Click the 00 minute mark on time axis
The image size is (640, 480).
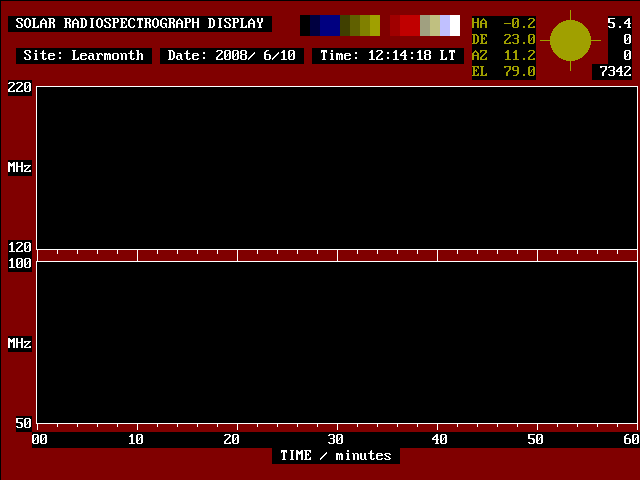40,440
